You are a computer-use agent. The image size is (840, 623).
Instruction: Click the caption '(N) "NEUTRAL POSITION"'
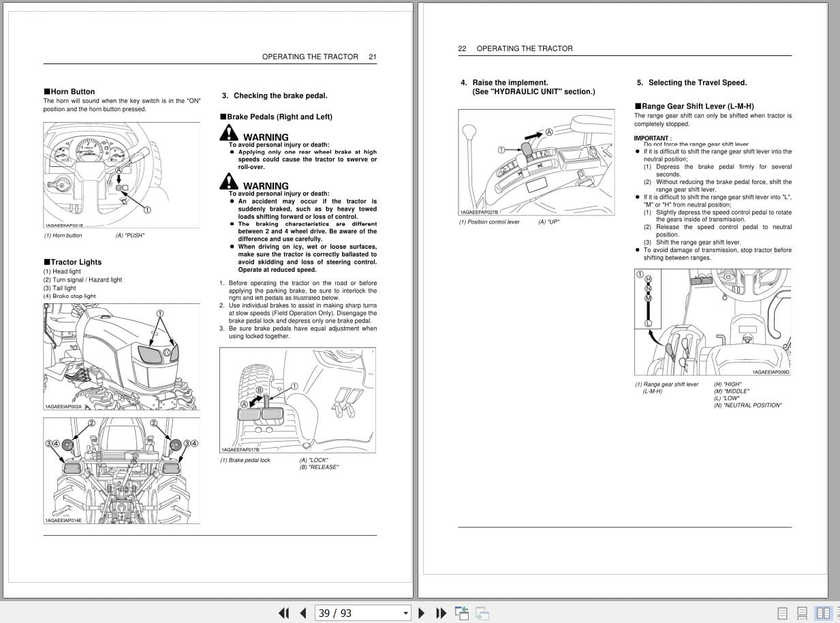click(748, 405)
